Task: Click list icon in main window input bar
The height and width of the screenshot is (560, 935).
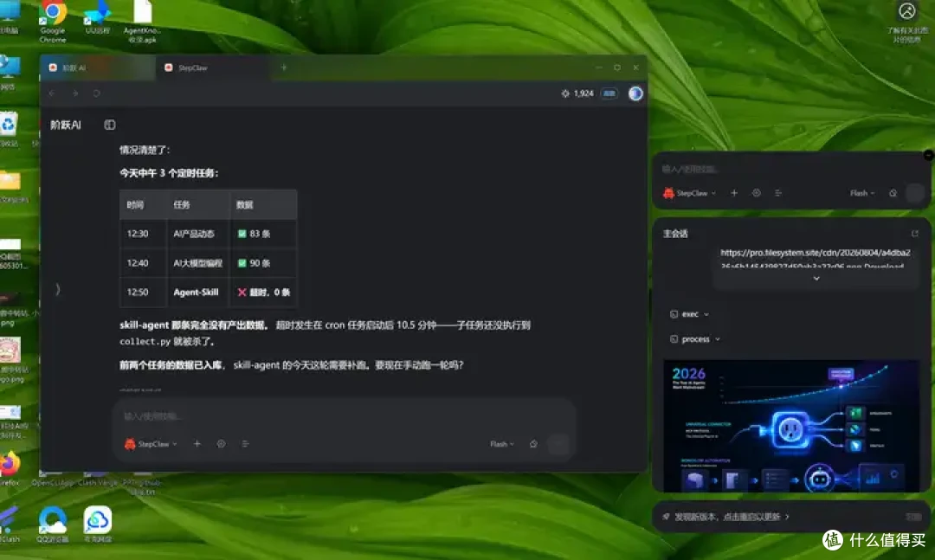Action: (x=245, y=444)
